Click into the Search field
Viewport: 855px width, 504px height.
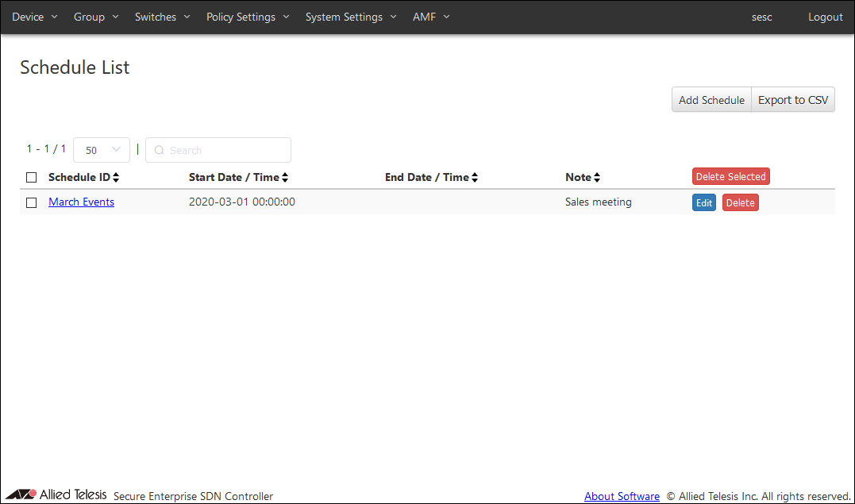tap(225, 150)
